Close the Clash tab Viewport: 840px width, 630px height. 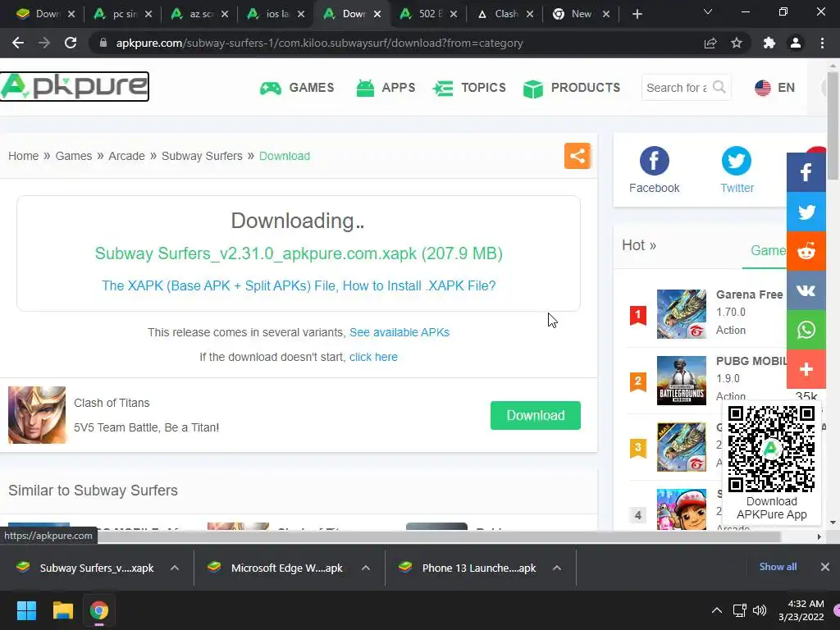click(x=529, y=14)
